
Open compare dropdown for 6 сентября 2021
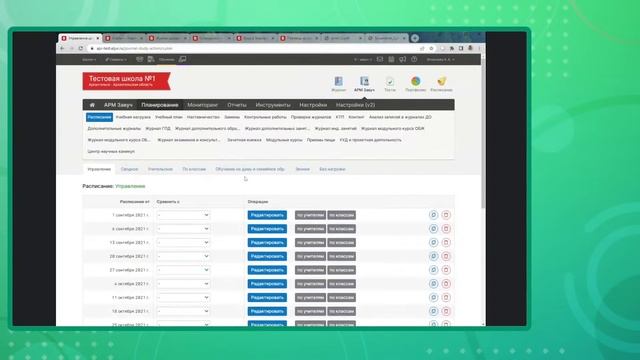[x=183, y=229]
